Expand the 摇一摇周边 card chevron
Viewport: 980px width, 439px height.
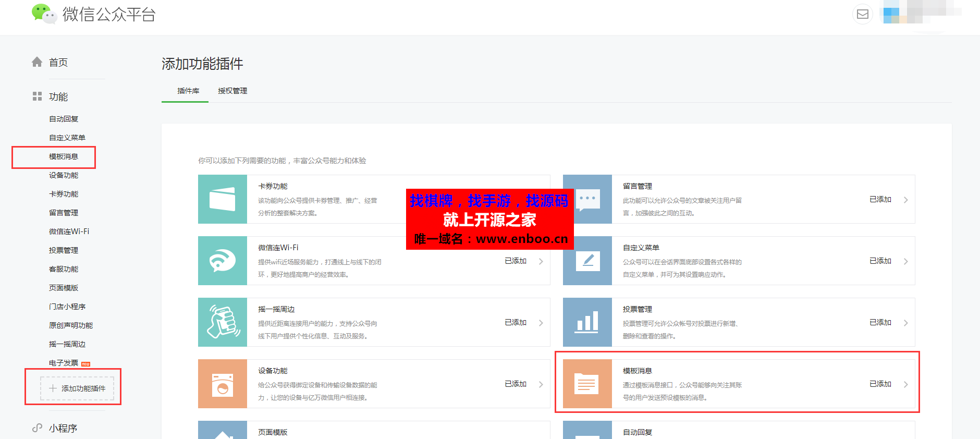541,323
